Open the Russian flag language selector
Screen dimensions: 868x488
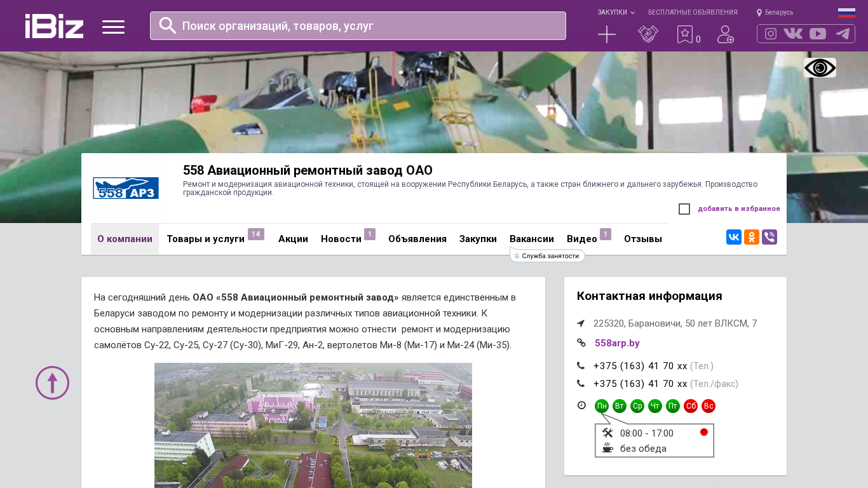click(x=846, y=13)
